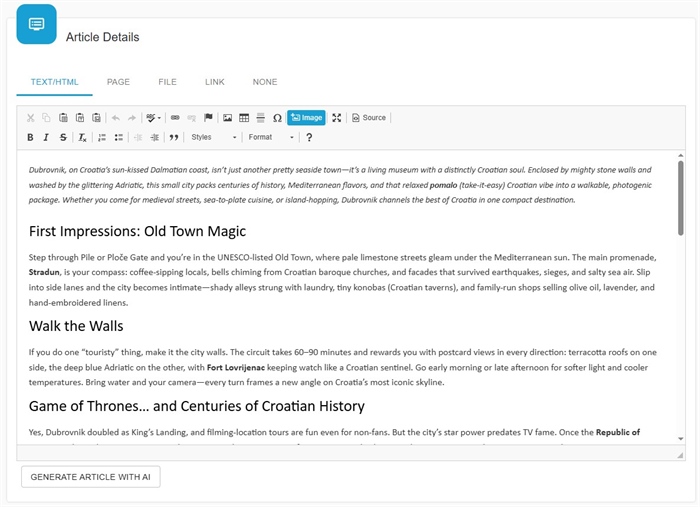This screenshot has height=507, width=700.
Task: Insert a numbered list
Action: coord(102,137)
